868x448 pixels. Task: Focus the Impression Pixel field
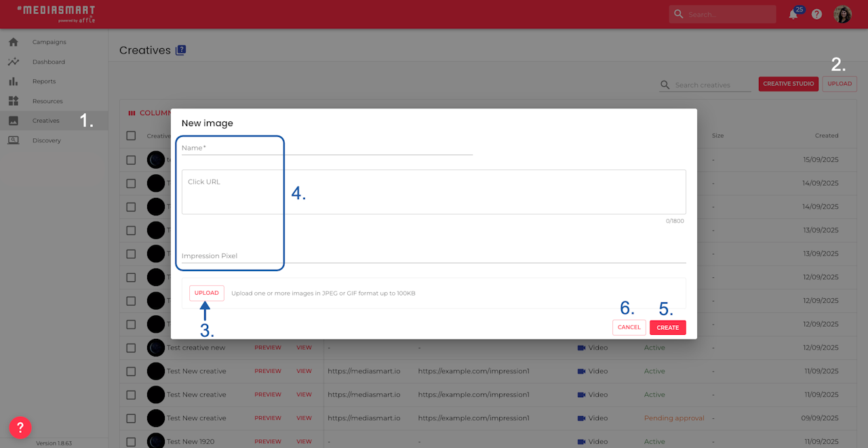pos(434,256)
